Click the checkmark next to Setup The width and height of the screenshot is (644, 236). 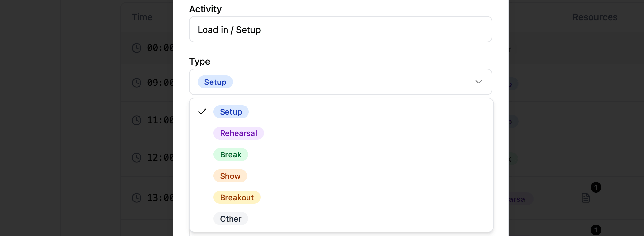coord(202,112)
